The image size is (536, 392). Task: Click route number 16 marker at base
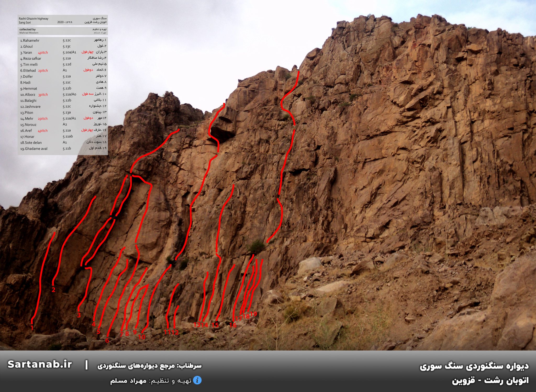(x=233, y=325)
